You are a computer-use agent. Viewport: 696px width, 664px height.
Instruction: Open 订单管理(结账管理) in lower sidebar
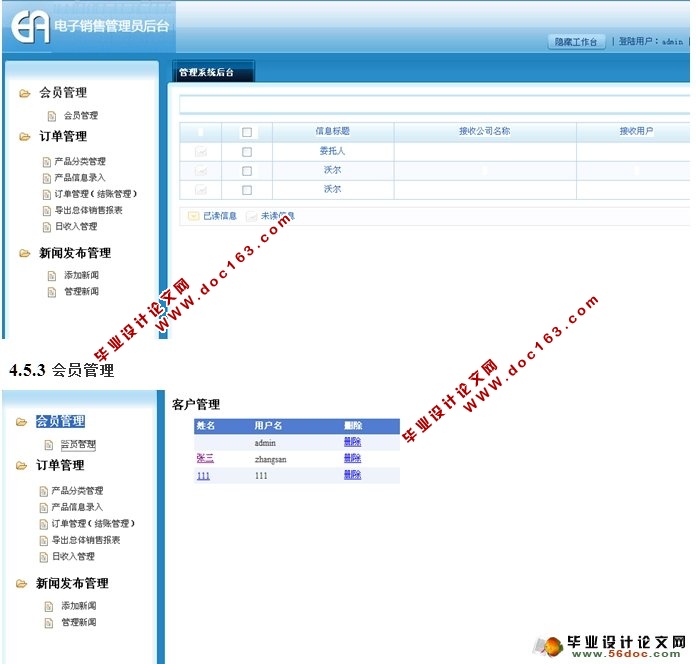[x=93, y=523]
